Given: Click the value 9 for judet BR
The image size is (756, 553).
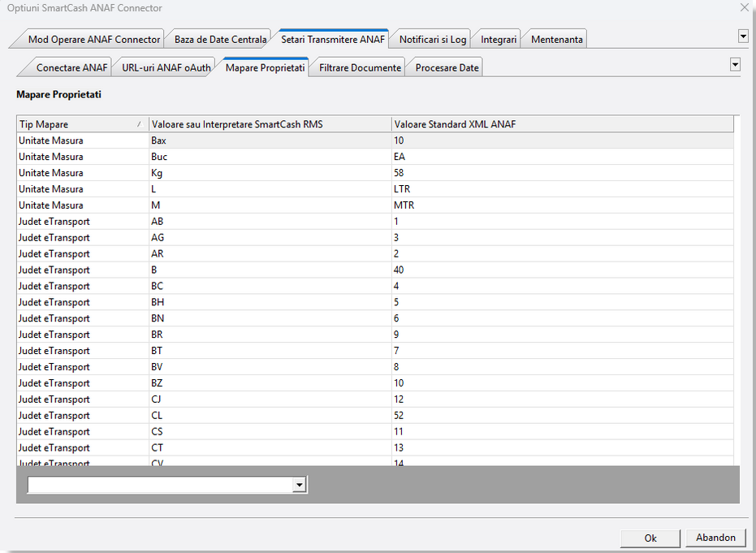Looking at the screenshot, I should point(563,335).
